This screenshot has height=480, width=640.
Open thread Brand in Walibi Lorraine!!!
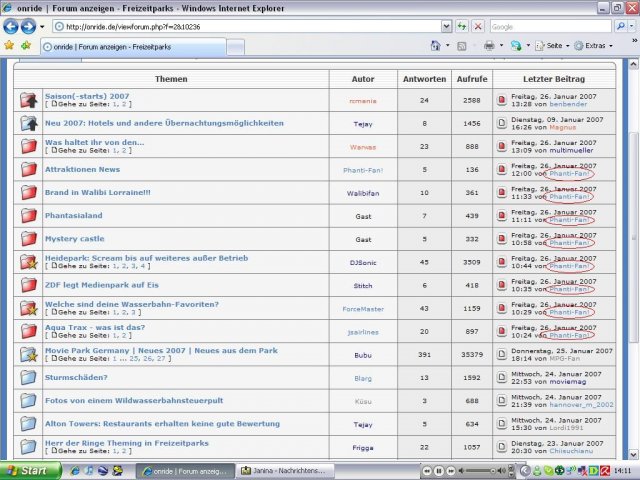point(98,192)
